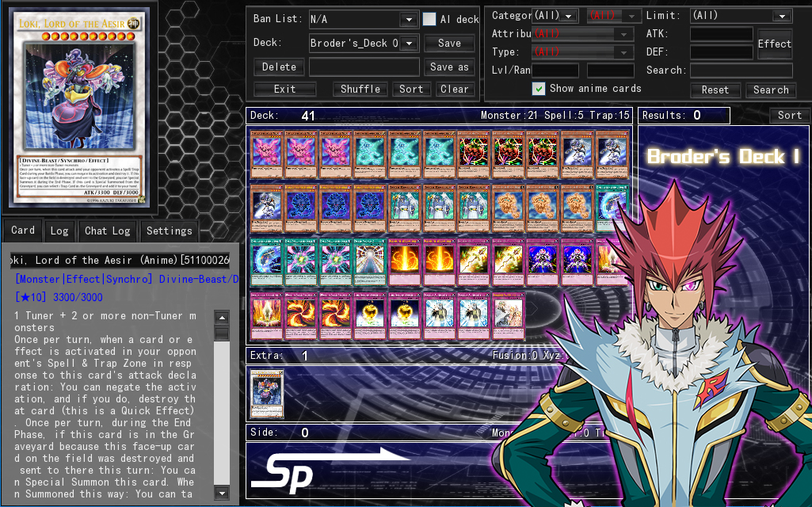Click the "[★10] 3300/3000" stats text
The height and width of the screenshot is (507, 812).
tap(59, 297)
